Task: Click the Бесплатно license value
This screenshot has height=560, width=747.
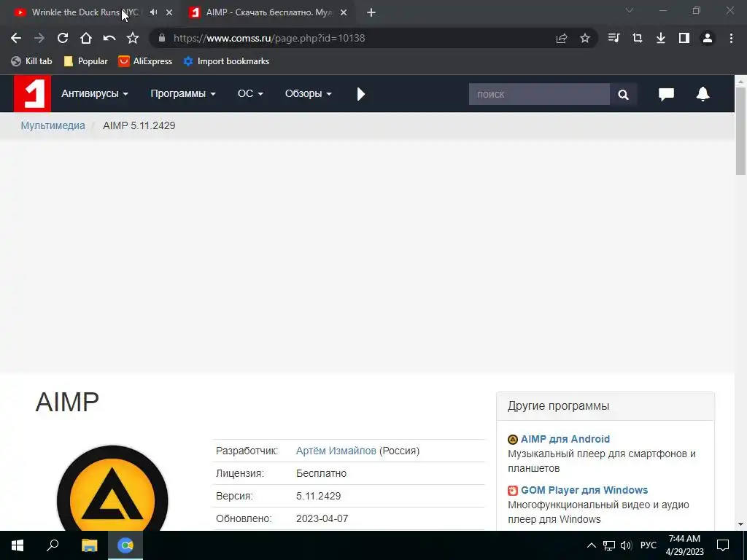Action: point(321,473)
